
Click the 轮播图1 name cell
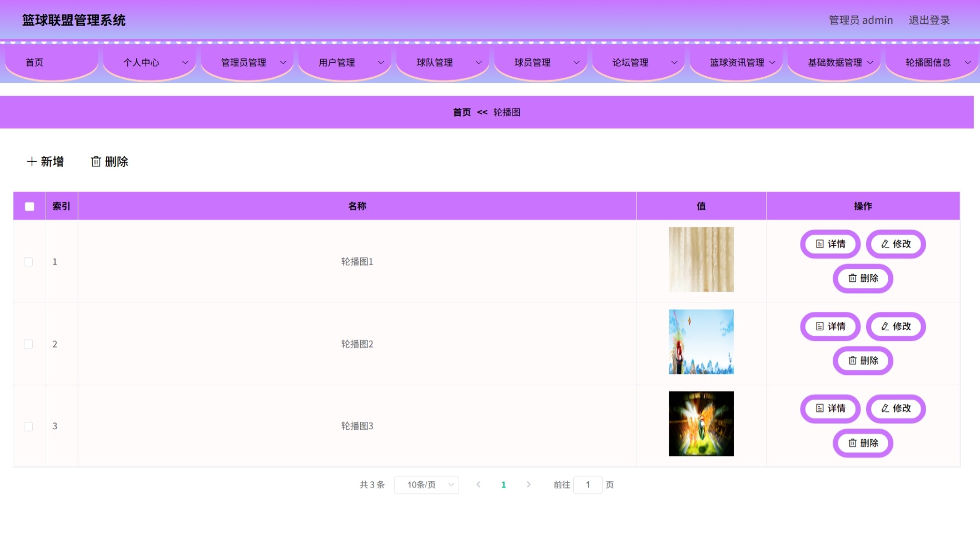[357, 262]
